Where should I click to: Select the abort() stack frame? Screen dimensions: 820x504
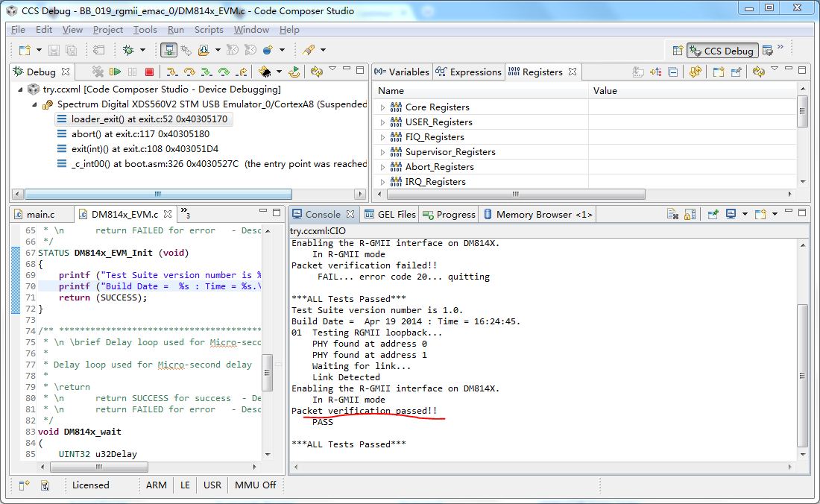coord(134,134)
